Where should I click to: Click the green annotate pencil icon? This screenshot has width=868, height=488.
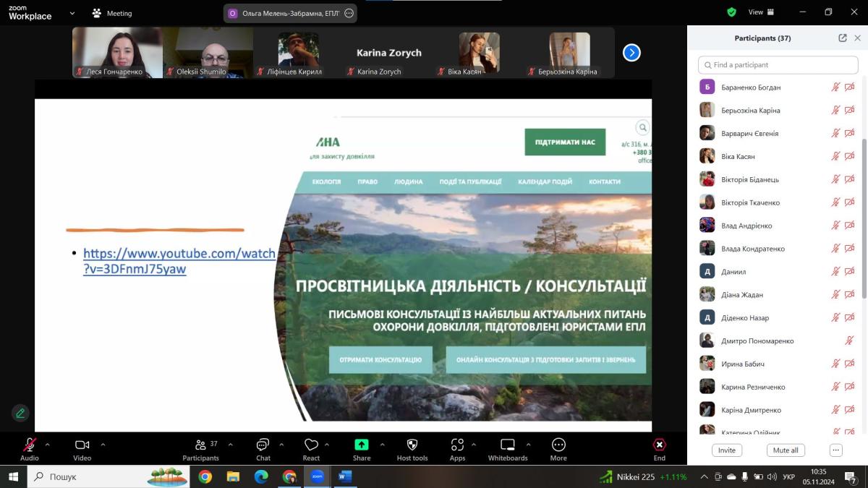(x=20, y=413)
